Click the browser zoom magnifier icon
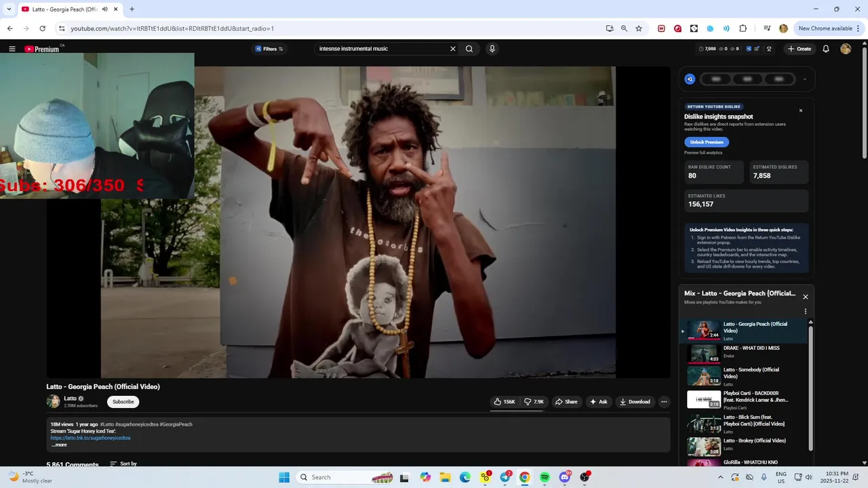Image resolution: width=868 pixels, height=488 pixels. [x=624, y=28]
